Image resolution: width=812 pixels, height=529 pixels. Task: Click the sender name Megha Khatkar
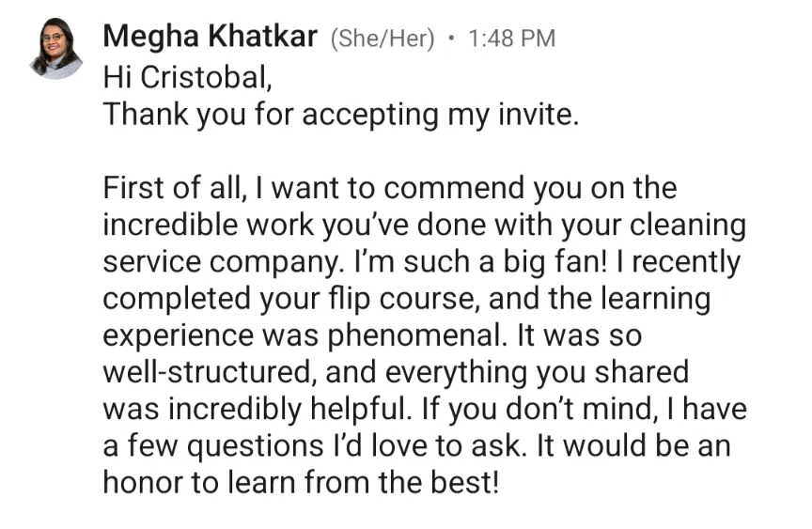211,38
